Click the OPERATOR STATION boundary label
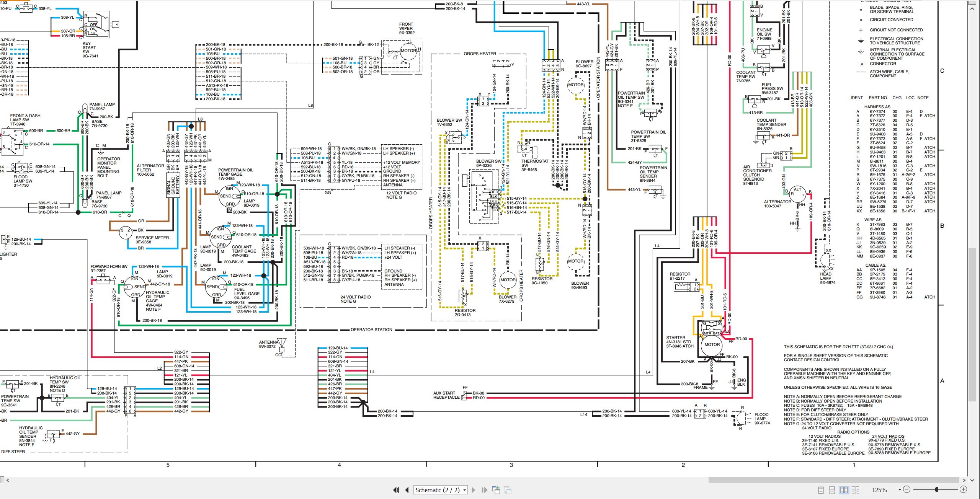 pyautogui.click(x=371, y=329)
